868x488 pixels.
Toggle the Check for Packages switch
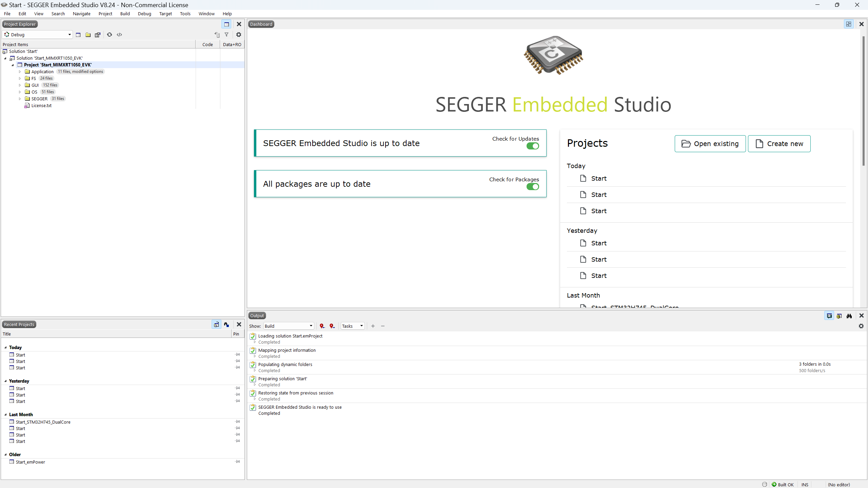(x=533, y=187)
